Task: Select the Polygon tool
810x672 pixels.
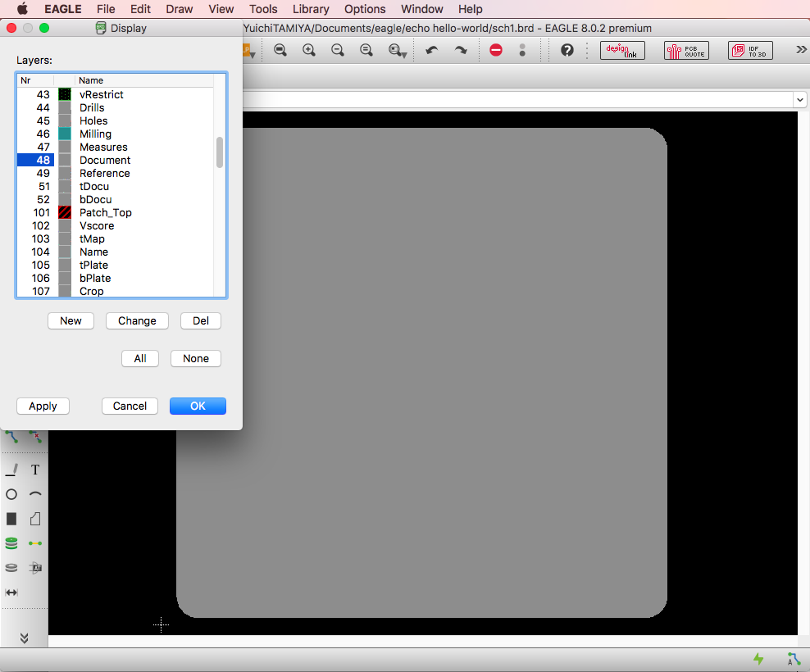Action: point(35,519)
